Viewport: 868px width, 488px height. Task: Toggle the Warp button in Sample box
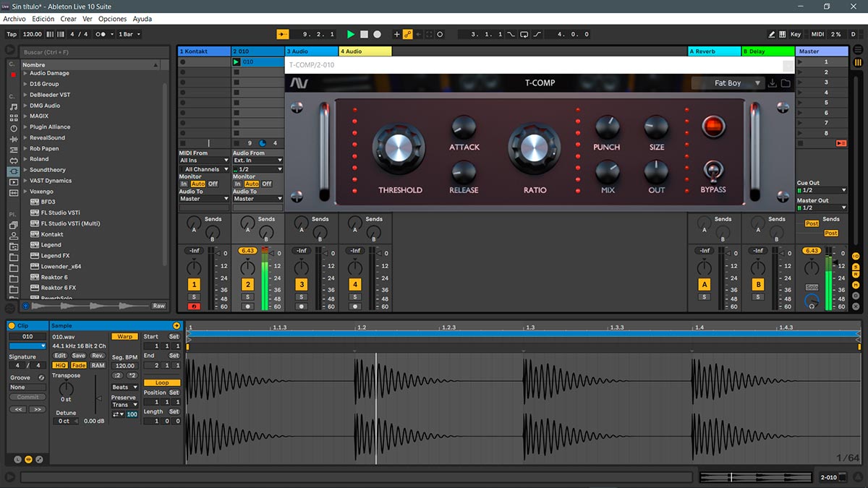[124, 337]
